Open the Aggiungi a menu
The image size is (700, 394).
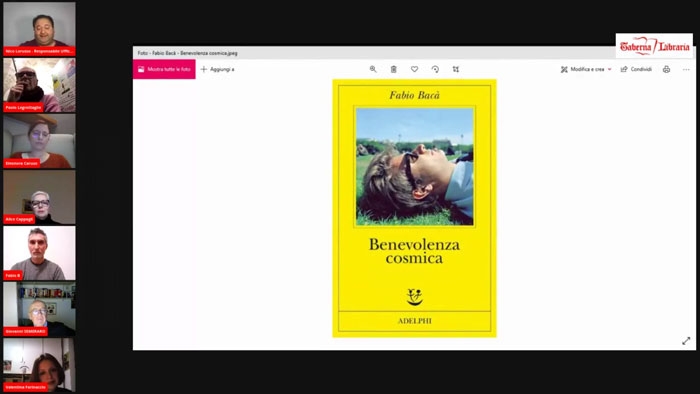tap(217, 69)
